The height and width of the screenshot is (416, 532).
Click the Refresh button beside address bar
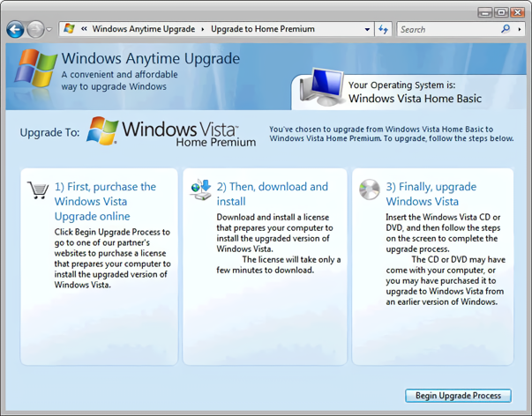coord(383,29)
